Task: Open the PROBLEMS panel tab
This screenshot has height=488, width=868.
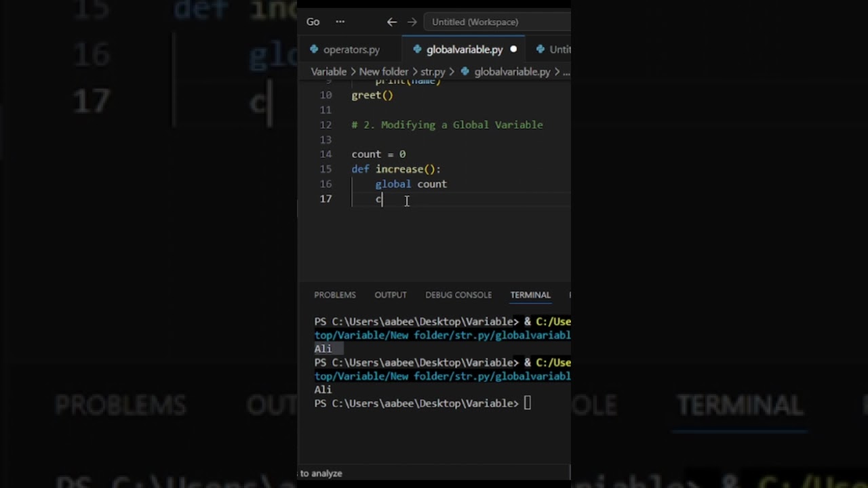Action: pos(335,295)
